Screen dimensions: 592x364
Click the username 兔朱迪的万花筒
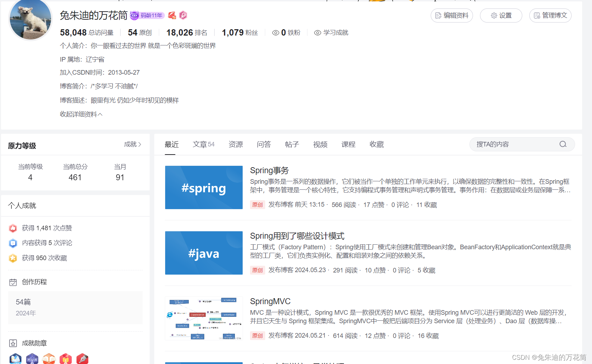94,15
